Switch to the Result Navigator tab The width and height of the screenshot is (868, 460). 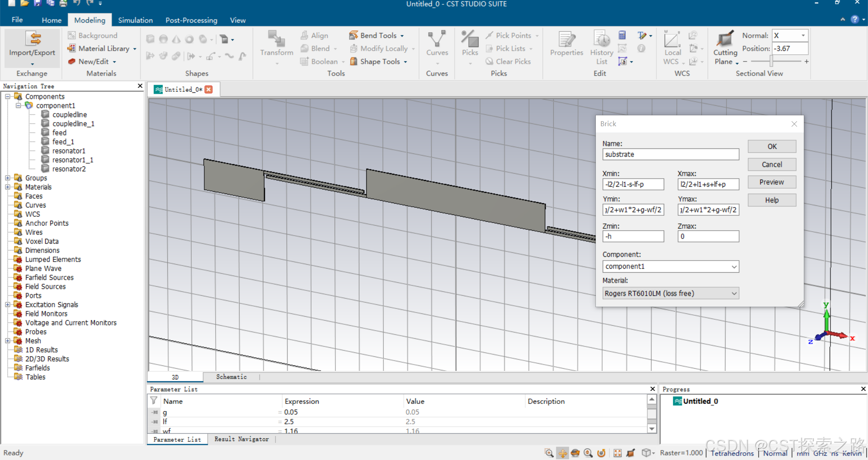(241, 439)
